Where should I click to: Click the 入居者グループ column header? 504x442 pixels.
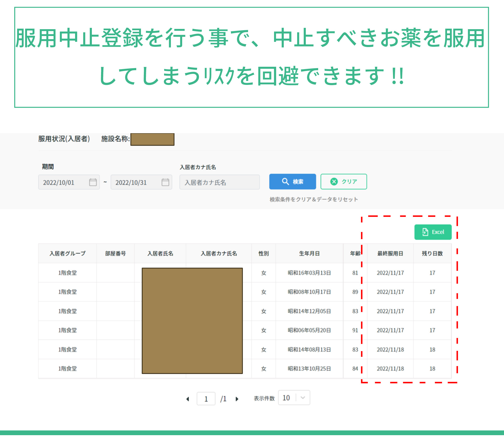[67, 254]
